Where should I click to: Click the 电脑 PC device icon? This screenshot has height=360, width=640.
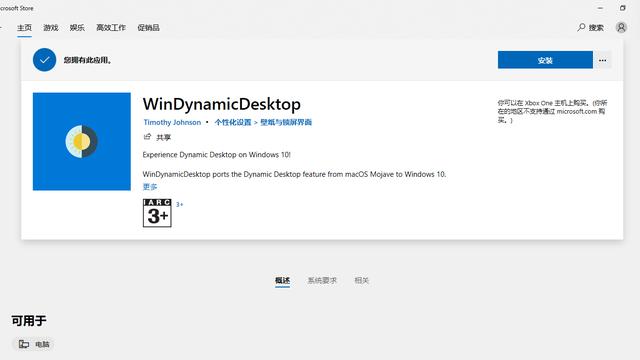pyautogui.click(x=24, y=344)
